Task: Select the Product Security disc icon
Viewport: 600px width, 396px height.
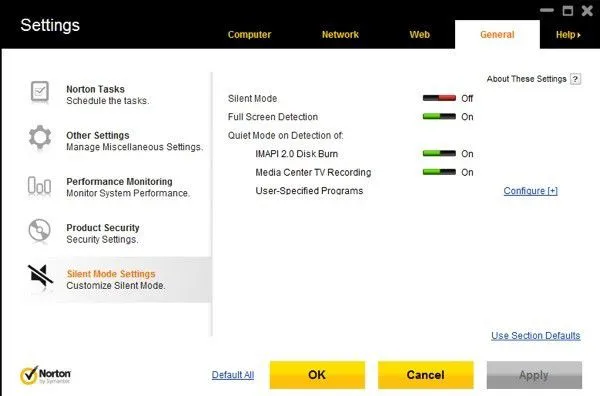Action: 39,230
